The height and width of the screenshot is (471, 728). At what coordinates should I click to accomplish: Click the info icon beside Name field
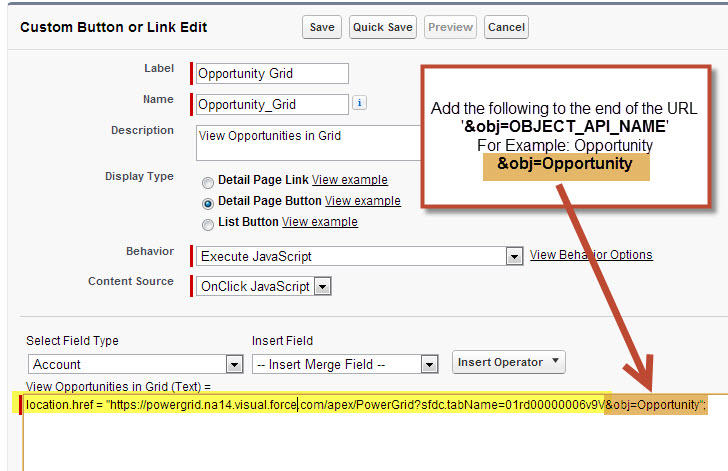[360, 103]
